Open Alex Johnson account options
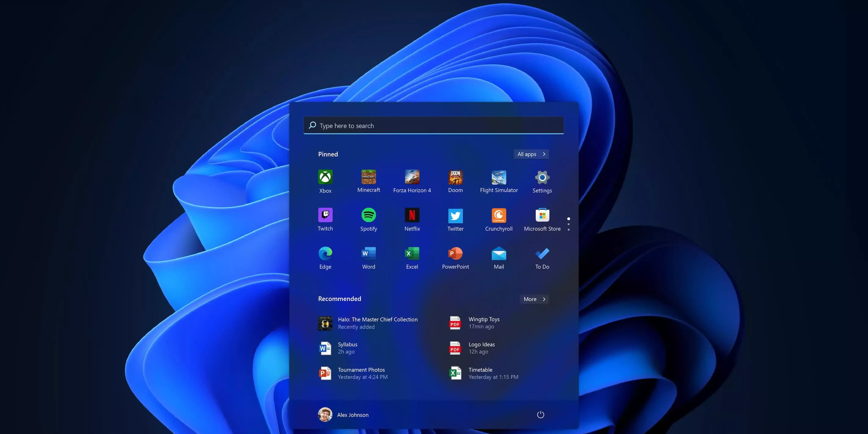 click(x=344, y=415)
